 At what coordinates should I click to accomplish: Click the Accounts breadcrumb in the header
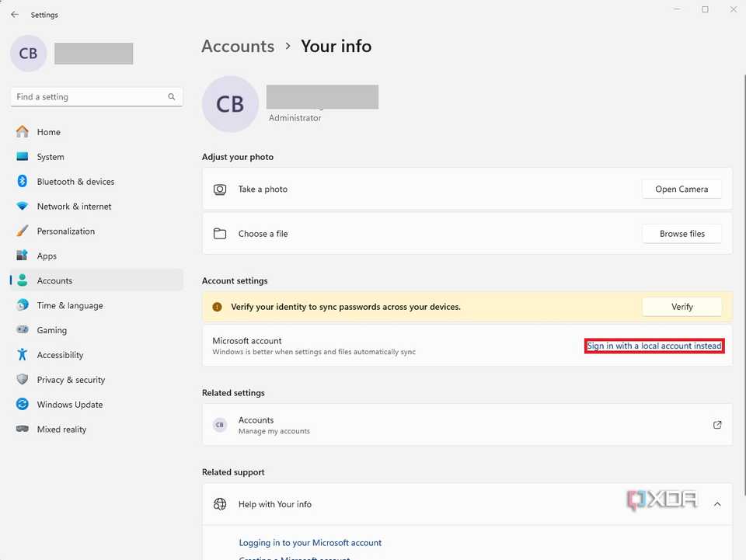coord(238,46)
